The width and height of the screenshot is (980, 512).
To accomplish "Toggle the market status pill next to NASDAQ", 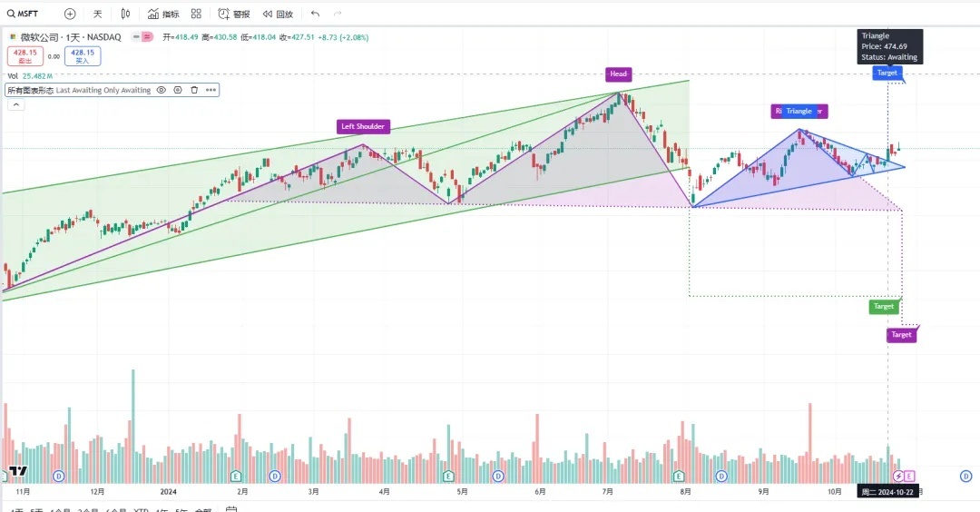I will (x=142, y=37).
